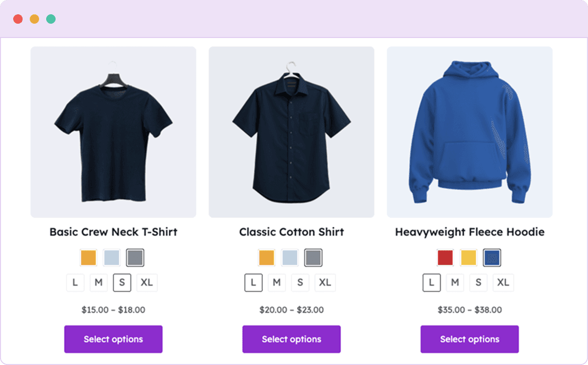Select blue swatch for Heavyweight Fleece Hoodie

492,258
